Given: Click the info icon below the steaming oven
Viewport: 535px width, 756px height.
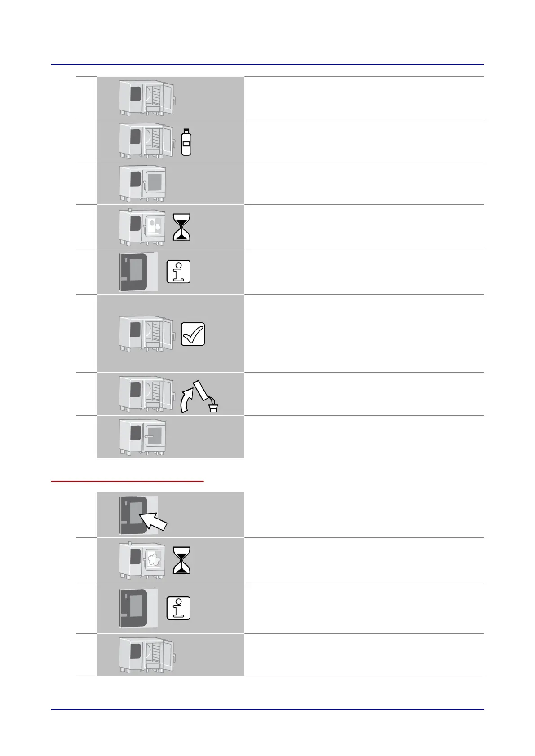Looking at the screenshot, I should point(178,608).
